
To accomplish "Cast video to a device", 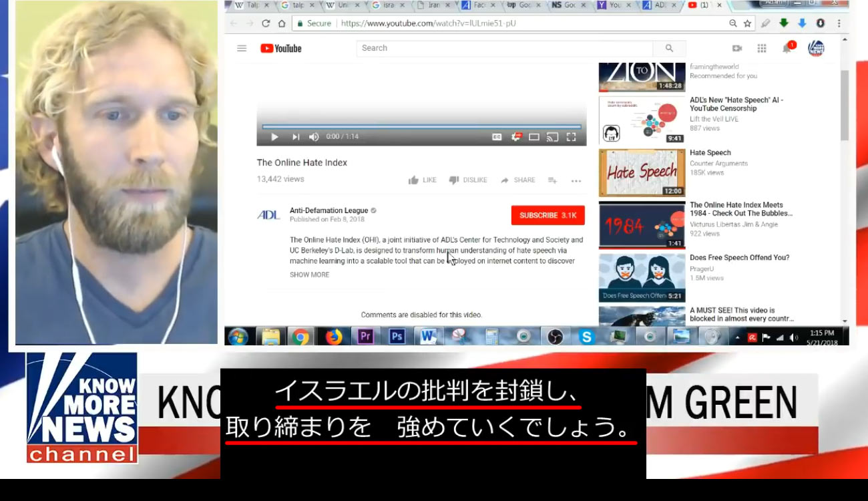I will [x=552, y=137].
